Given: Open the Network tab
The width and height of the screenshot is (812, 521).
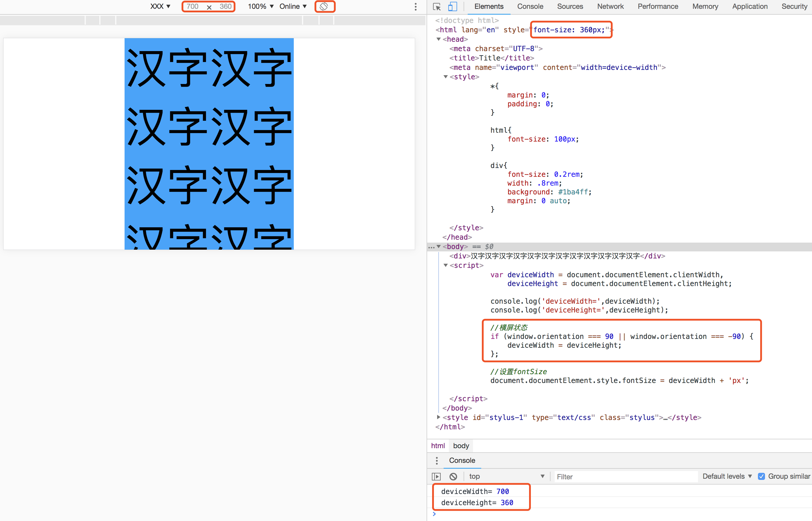Looking at the screenshot, I should [x=610, y=6].
